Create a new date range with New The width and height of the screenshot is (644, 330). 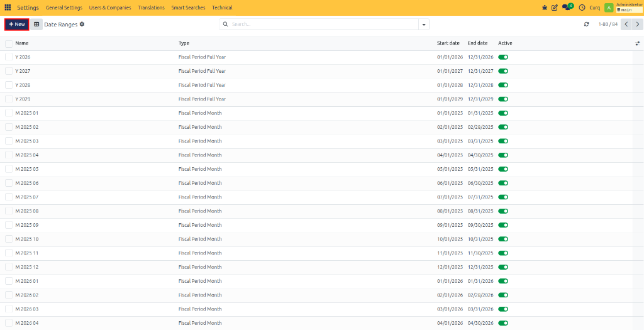click(17, 25)
